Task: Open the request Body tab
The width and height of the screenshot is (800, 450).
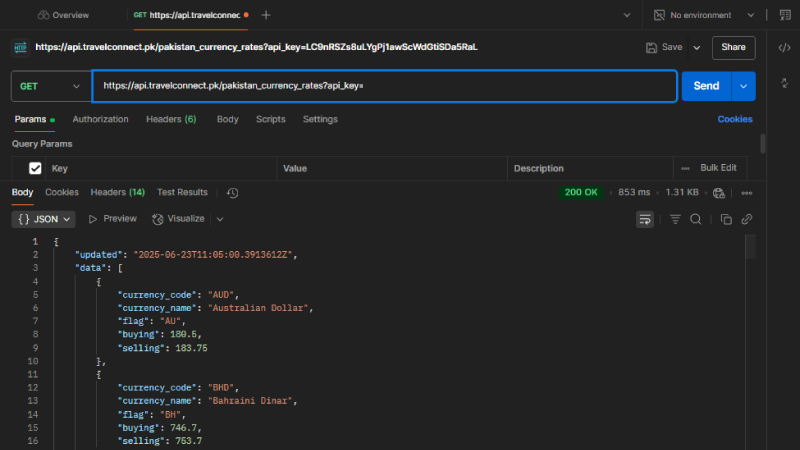Action: coord(228,119)
